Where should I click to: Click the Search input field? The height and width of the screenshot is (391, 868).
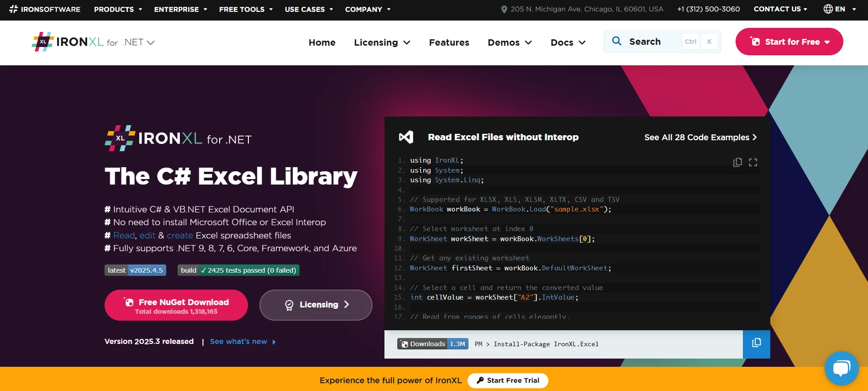pos(653,42)
